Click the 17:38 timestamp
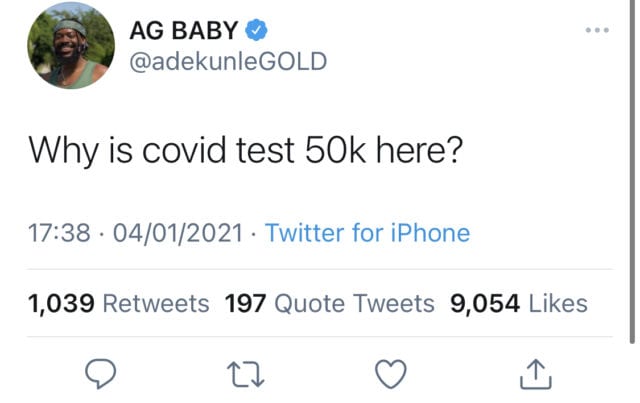Screen dimensions: 640x403 tap(59, 233)
